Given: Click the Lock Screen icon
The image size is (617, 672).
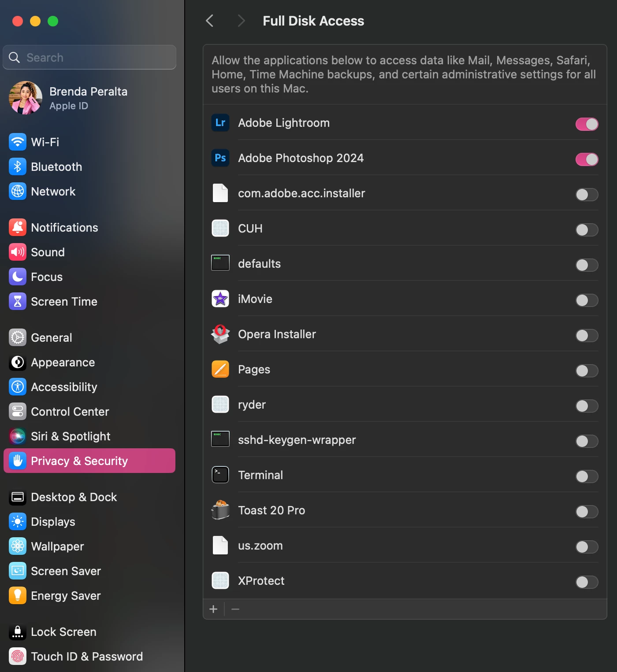Looking at the screenshot, I should click(x=18, y=631).
